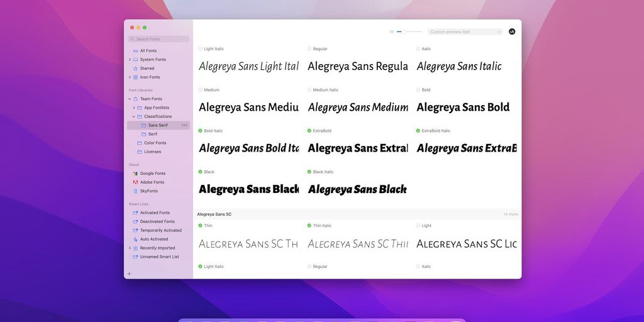Click the Adobe Fonts logo icon
The height and width of the screenshot is (322, 644).
(136, 182)
